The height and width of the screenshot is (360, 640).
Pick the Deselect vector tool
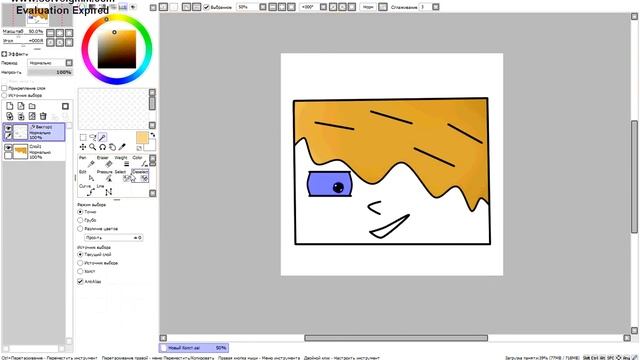coord(141,176)
